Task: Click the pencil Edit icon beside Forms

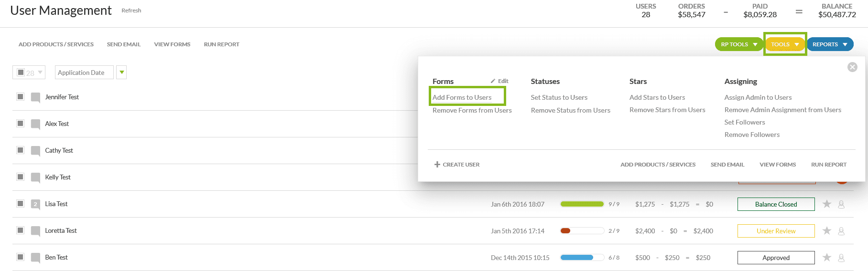Action: coord(493,81)
